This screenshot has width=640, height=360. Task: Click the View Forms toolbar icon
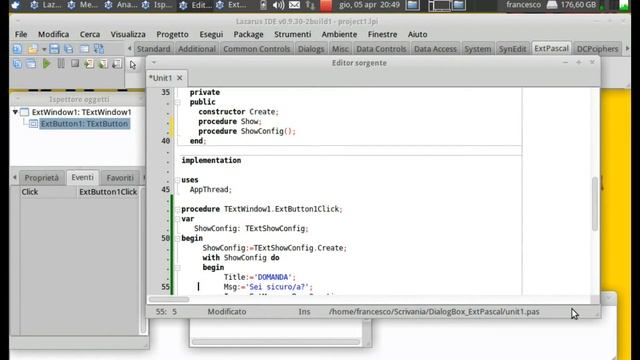[x=31, y=64]
